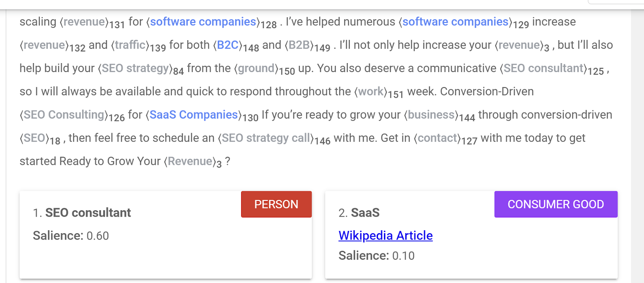
Task: Click the purple CONSUMER GOOD label
Action: click(x=555, y=204)
